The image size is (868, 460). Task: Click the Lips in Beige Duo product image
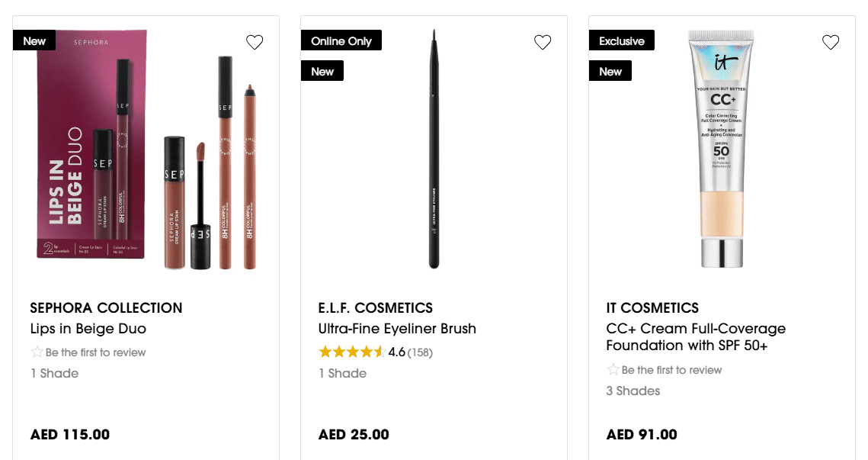[146, 150]
